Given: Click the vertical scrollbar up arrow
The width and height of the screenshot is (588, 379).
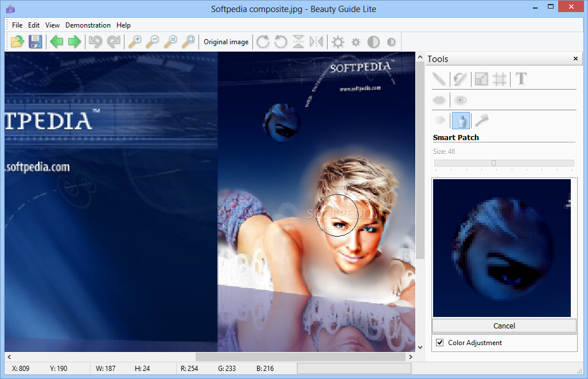Looking at the screenshot, I should [x=420, y=57].
